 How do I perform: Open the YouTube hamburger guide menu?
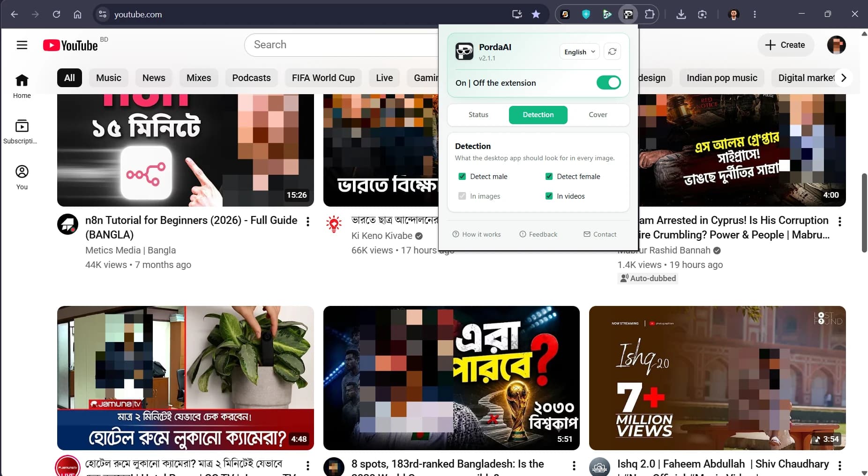pyautogui.click(x=22, y=45)
